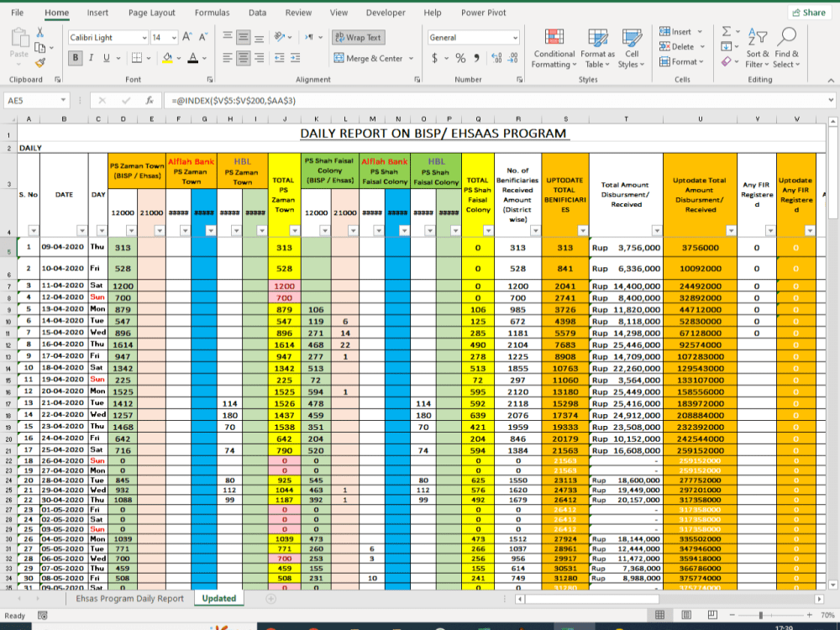
Task: Increase font size with larger A
Action: [x=187, y=37]
